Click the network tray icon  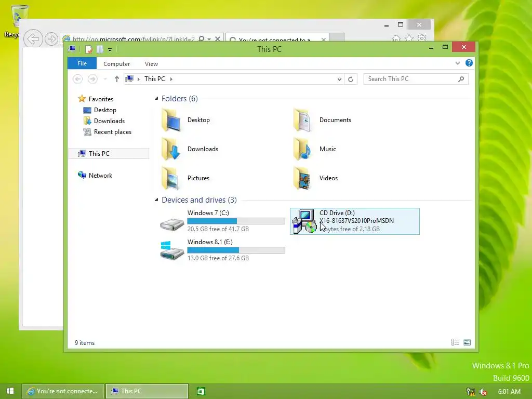471,392
